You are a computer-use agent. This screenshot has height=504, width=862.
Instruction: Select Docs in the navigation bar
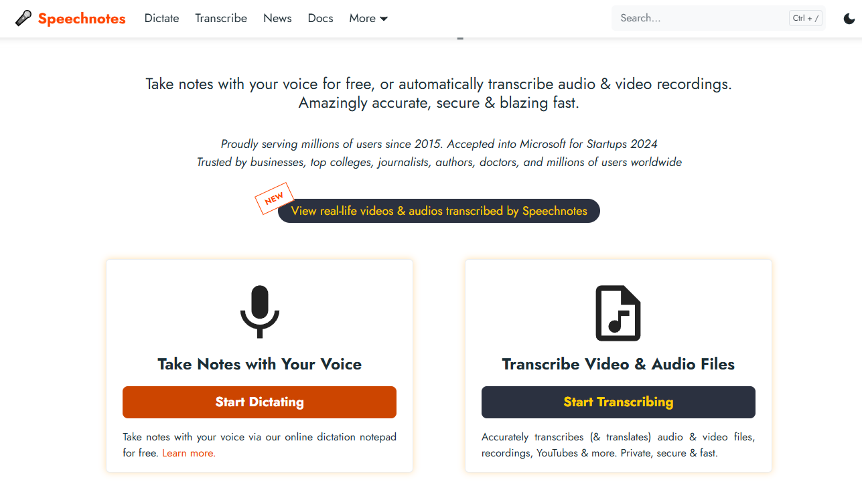tap(320, 18)
